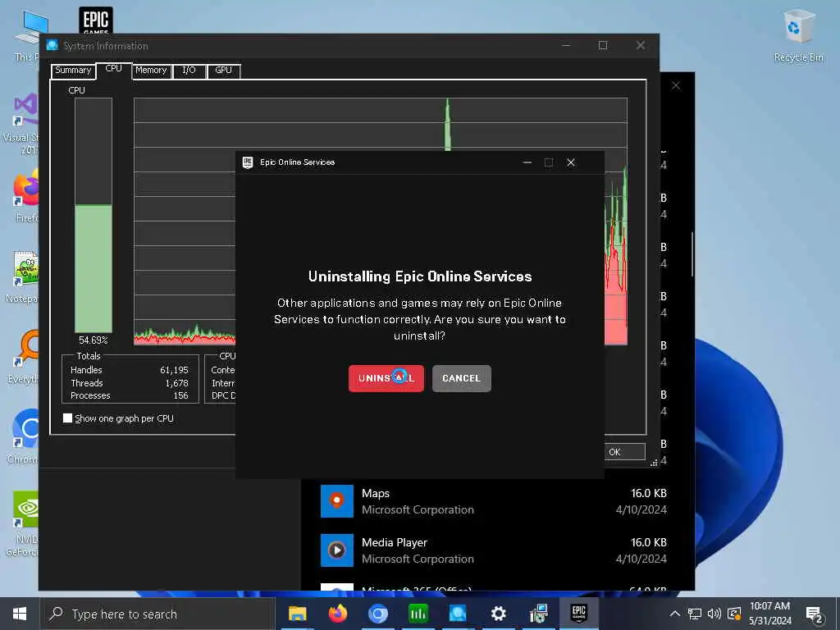The height and width of the screenshot is (630, 840).
Task: Open the volume tray icon
Action: [714, 614]
